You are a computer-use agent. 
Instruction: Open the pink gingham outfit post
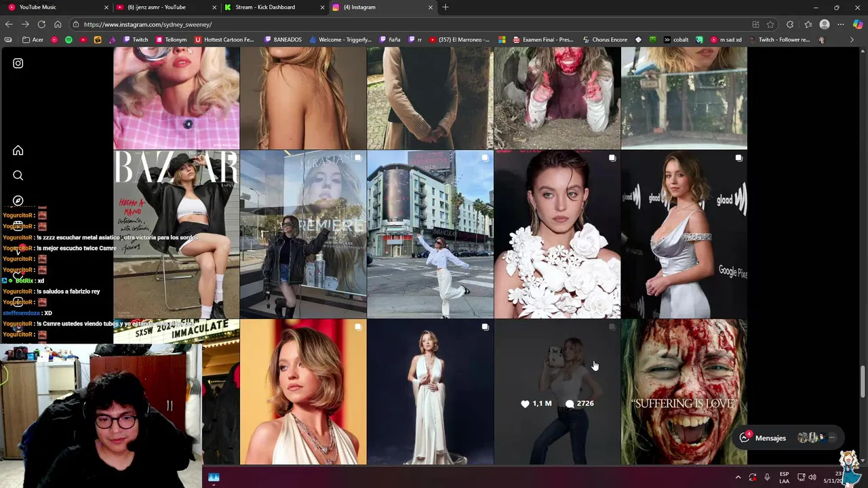pyautogui.click(x=176, y=98)
